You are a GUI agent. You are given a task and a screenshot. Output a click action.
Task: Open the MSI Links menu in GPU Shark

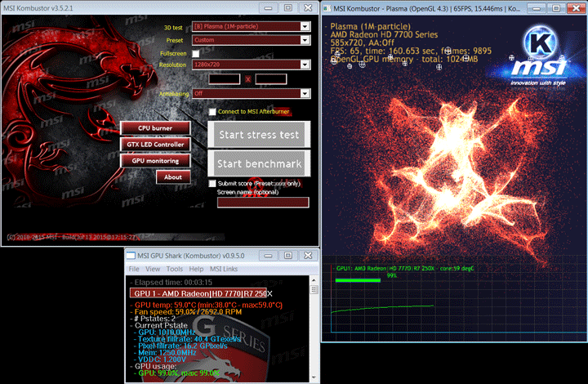[x=224, y=269]
